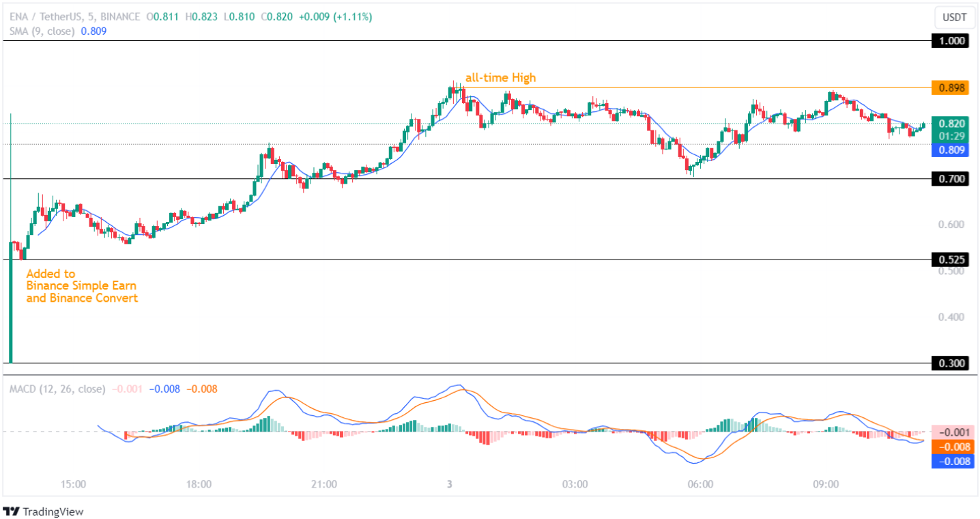Click the 18:00 time axis label
The height and width of the screenshot is (519, 980).
click(199, 484)
